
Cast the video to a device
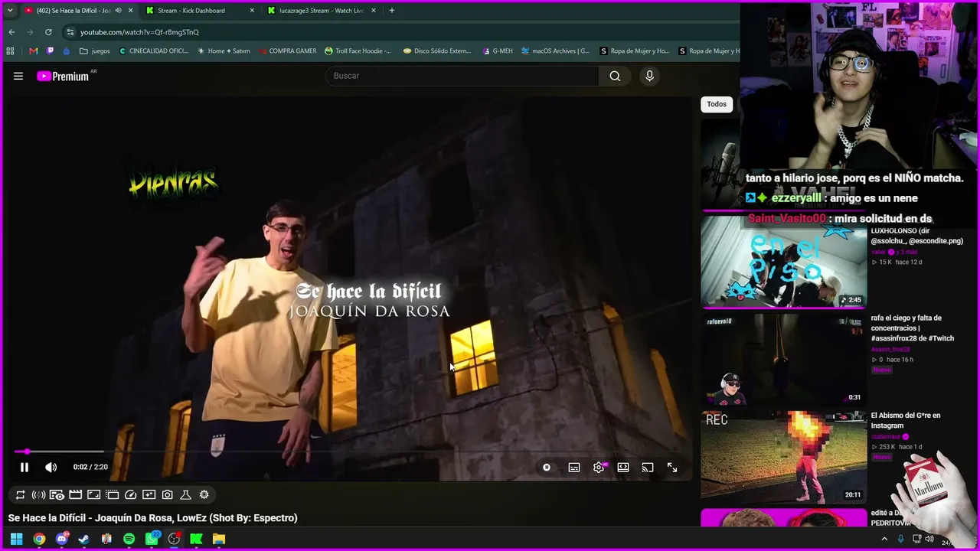(648, 467)
